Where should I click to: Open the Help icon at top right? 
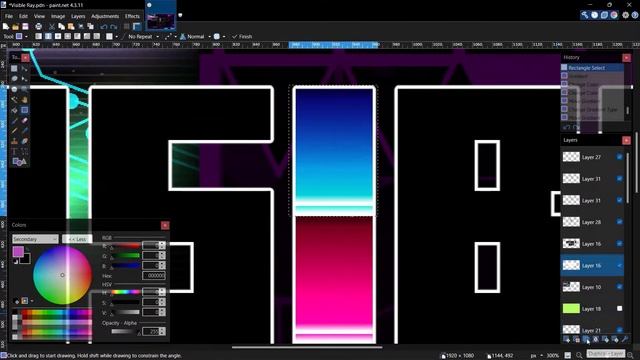pyautogui.click(x=635, y=15)
